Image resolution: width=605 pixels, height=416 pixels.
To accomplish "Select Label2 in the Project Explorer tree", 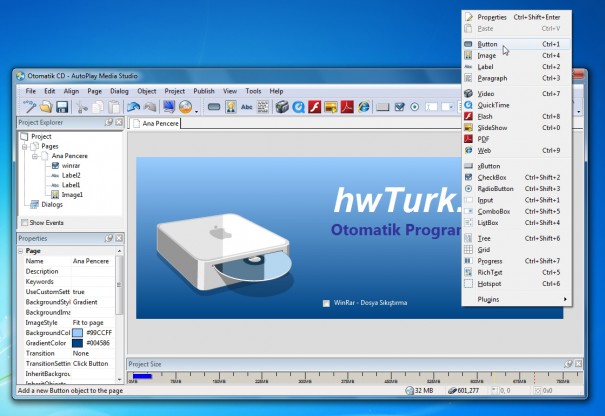I will [x=71, y=175].
